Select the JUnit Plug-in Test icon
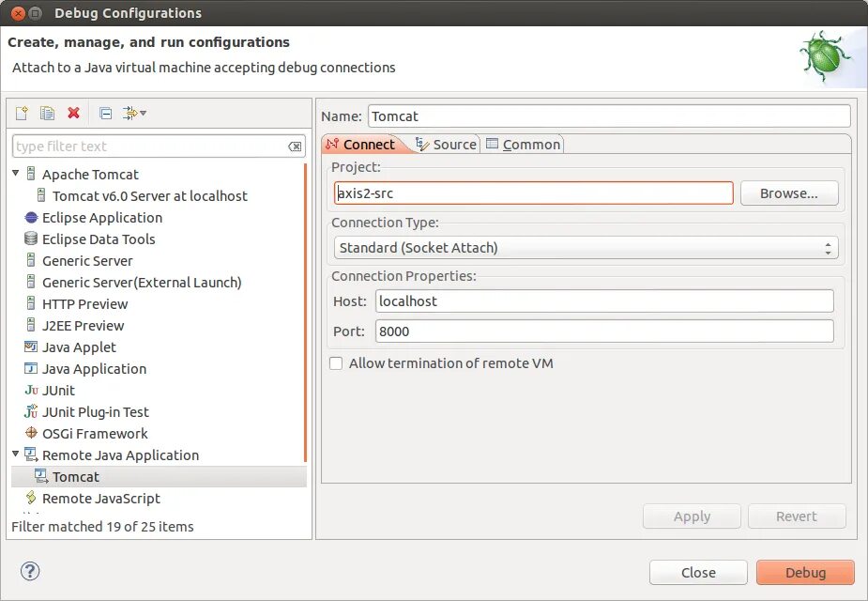Screen dimensions: 868x601 pos(32,411)
